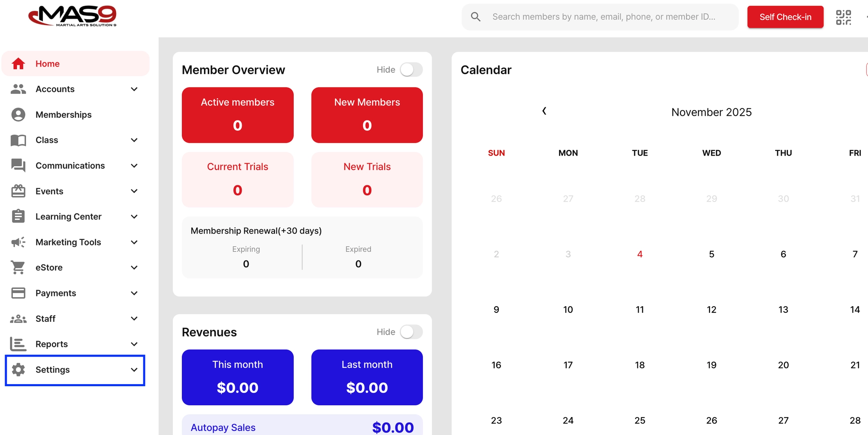
Task: Click the Marketing Tools megaphone icon
Action: (x=18, y=242)
